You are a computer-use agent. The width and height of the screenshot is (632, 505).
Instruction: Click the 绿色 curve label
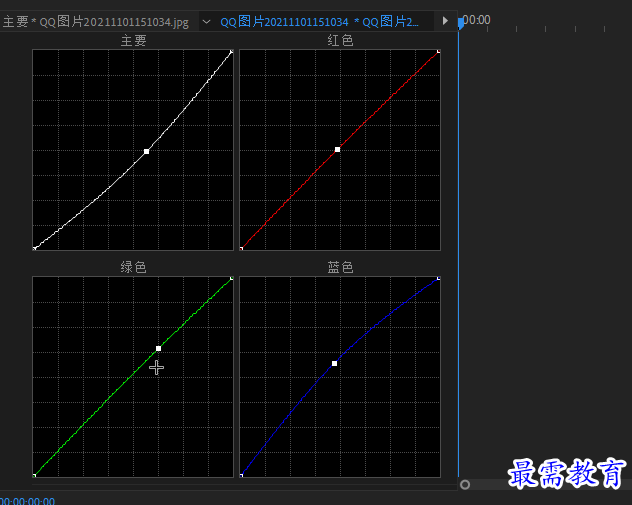coord(133,267)
